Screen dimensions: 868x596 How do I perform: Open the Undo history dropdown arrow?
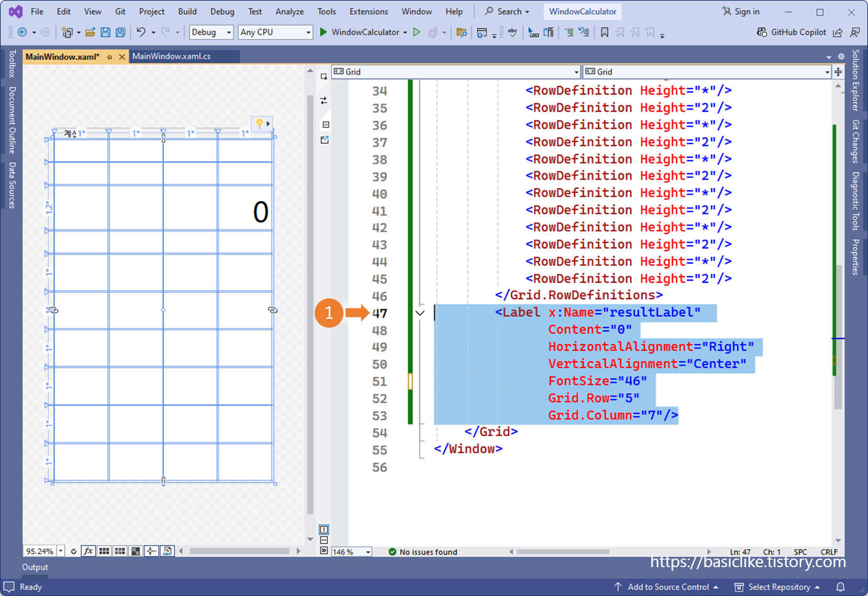coord(153,33)
